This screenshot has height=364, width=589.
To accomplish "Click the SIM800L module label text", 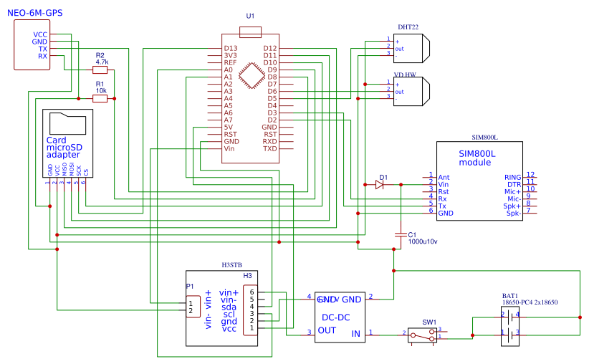I will pos(477,158).
